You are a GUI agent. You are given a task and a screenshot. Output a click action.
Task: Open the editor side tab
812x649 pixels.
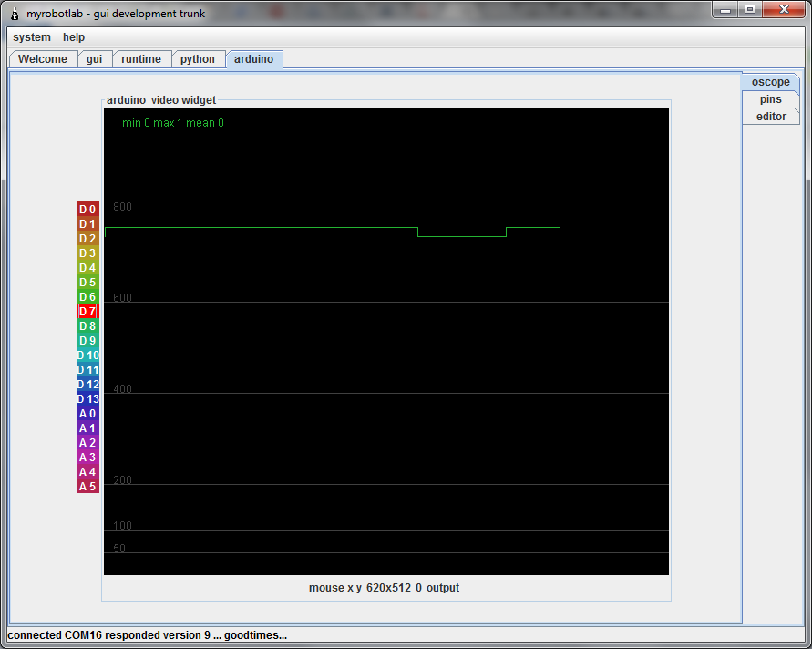pos(771,117)
